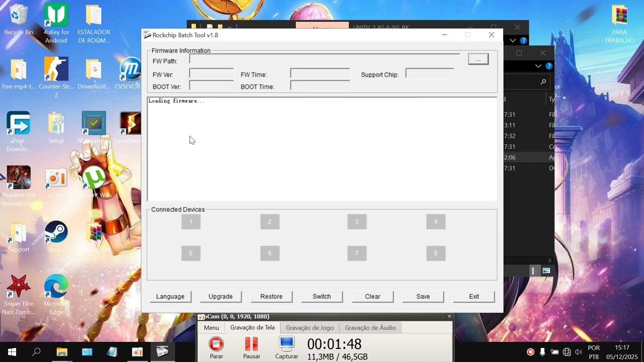The image size is (644, 362).
Task: Launch the NVCleanstall desktop shortcut
Action: [x=94, y=128]
